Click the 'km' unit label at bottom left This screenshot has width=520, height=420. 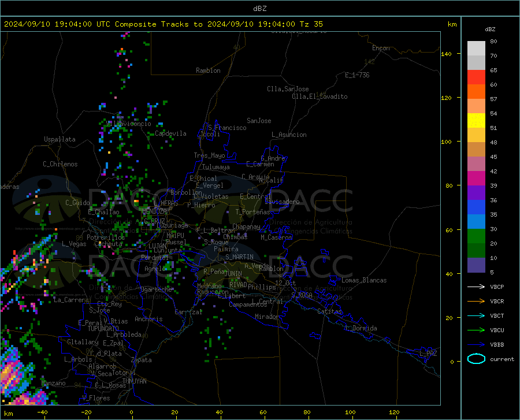(x=8, y=414)
